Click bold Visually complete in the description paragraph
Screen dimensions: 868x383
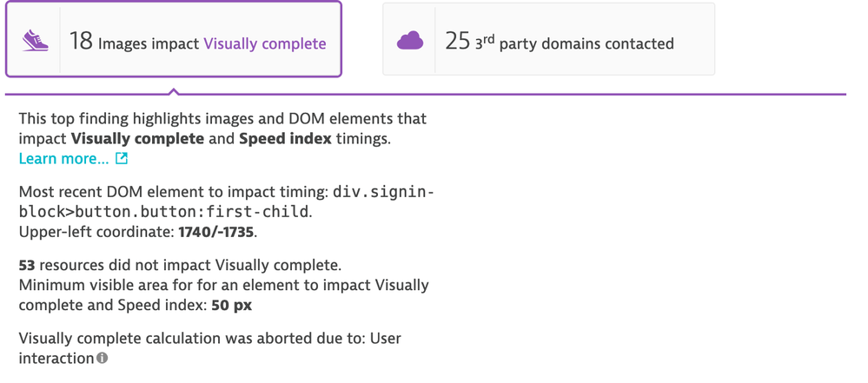137,138
